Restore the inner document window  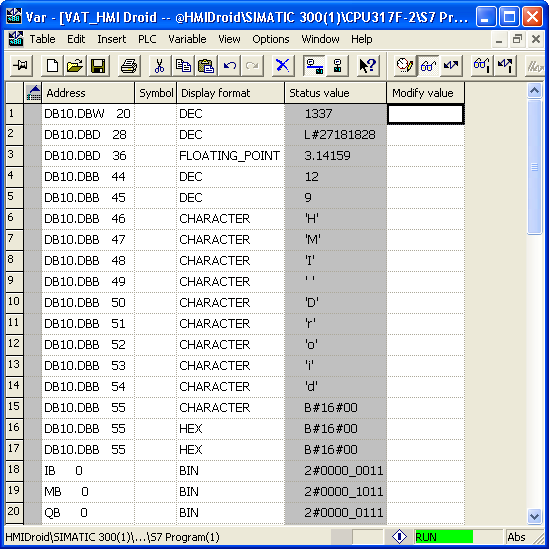click(517, 39)
